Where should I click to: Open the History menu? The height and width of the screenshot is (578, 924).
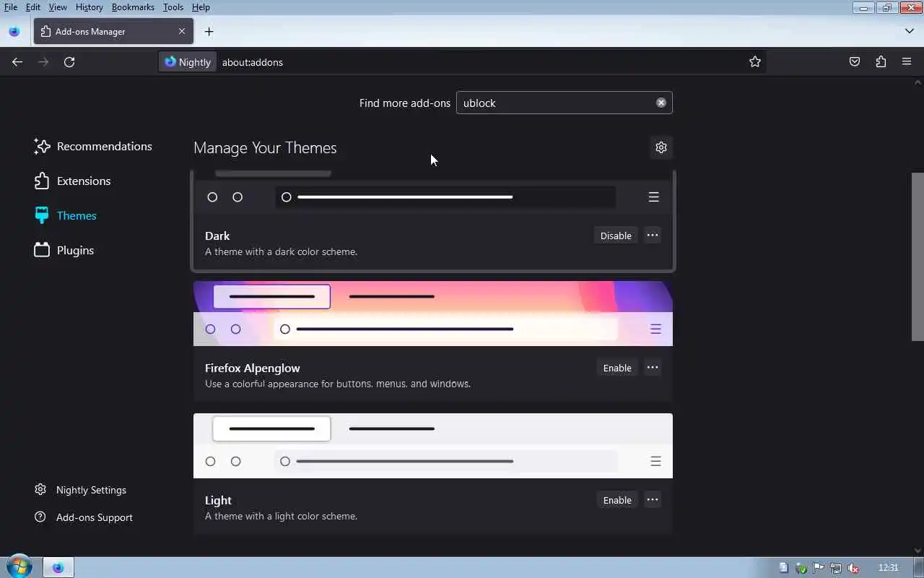[x=90, y=7]
